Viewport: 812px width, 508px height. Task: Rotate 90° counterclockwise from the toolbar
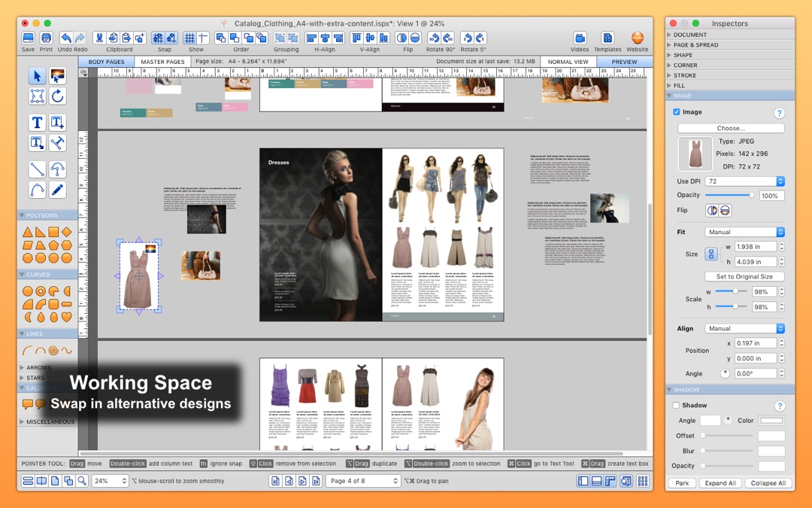tap(434, 38)
